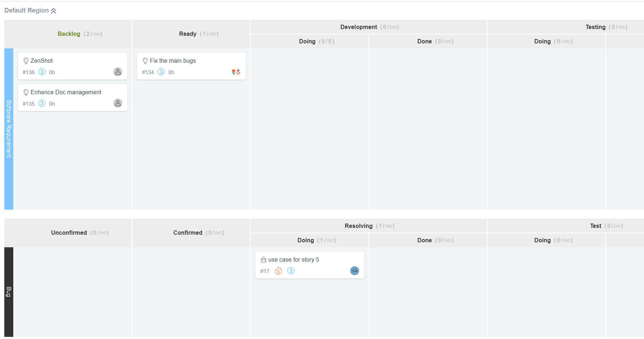Open the Fix the main bugs card
The height and width of the screenshot is (339, 644).
(173, 61)
